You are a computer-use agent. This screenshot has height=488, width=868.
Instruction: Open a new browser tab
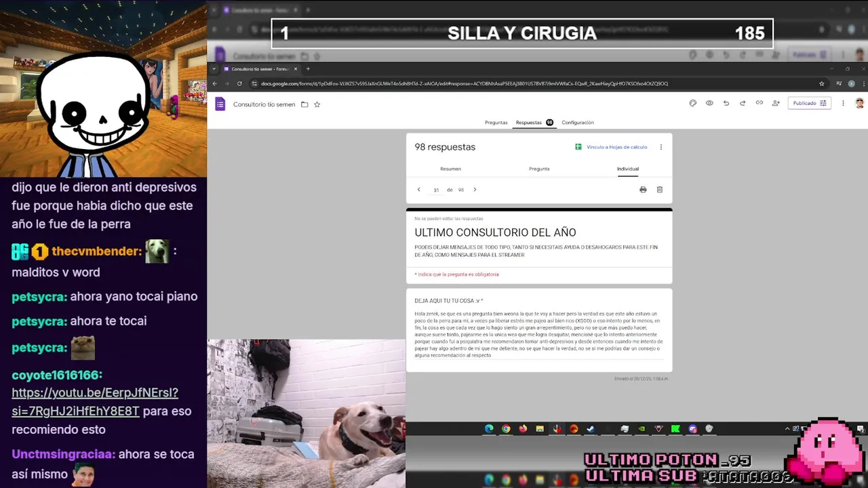click(x=308, y=68)
